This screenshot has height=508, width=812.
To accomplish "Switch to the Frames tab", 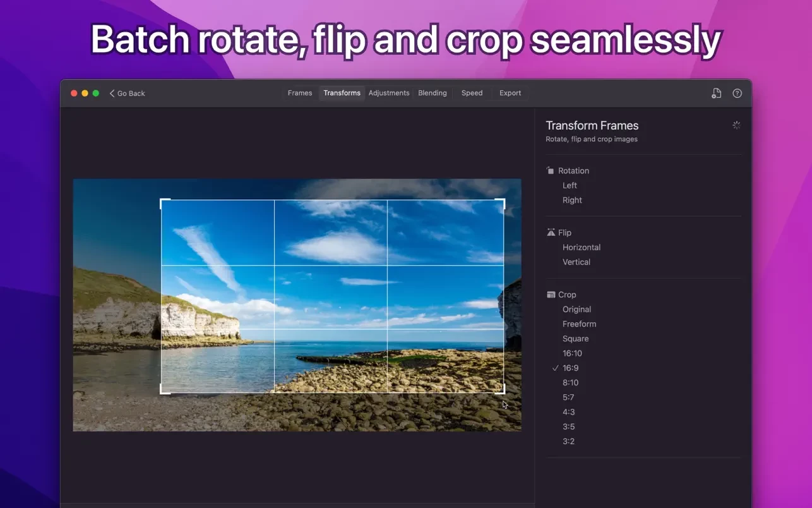I will coord(300,93).
